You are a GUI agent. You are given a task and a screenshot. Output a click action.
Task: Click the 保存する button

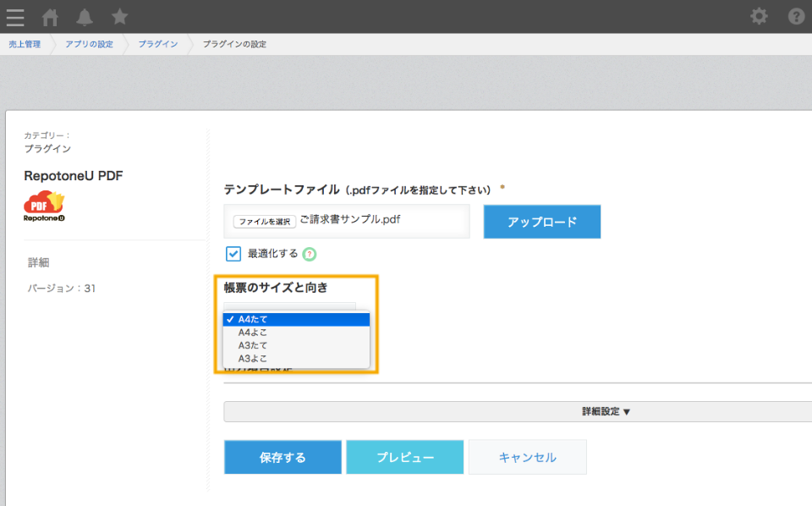[x=283, y=457]
